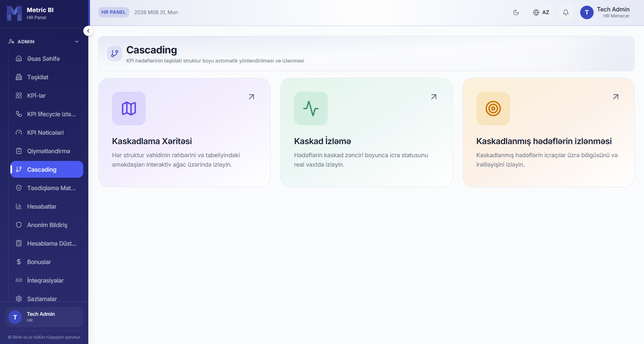Click the Cascading page header branch icon

tap(114, 53)
